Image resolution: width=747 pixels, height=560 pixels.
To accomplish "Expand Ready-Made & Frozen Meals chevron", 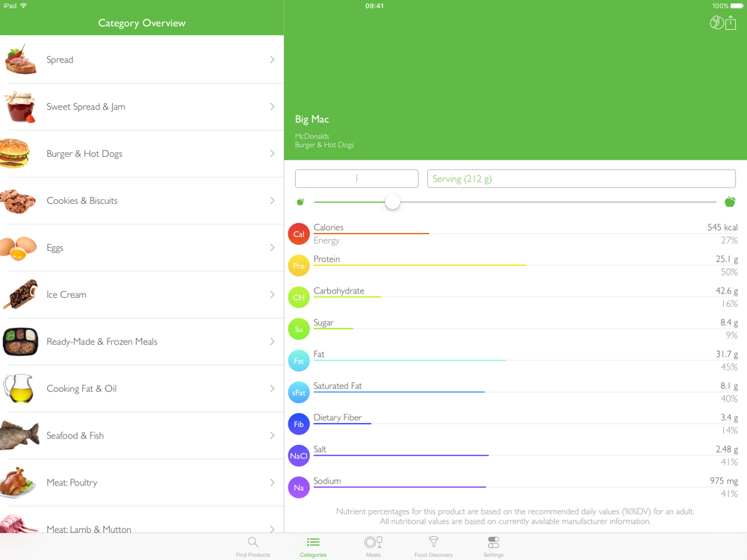I will (x=272, y=341).
